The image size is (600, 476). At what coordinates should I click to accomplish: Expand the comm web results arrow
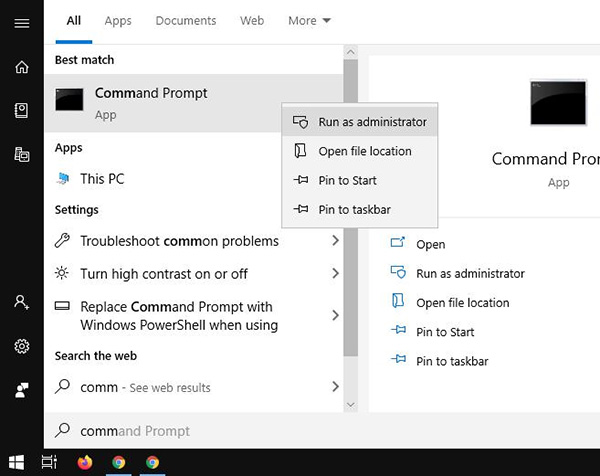pos(335,387)
